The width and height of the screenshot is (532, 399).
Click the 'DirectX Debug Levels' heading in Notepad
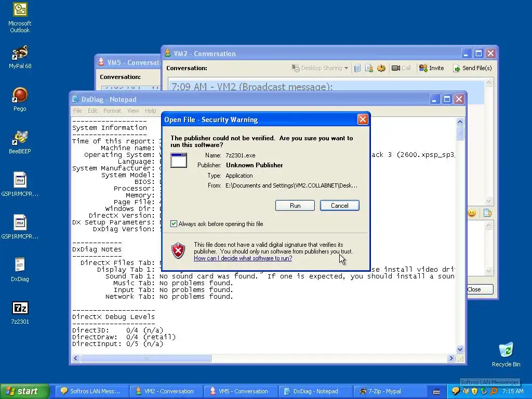pyautogui.click(x=113, y=317)
